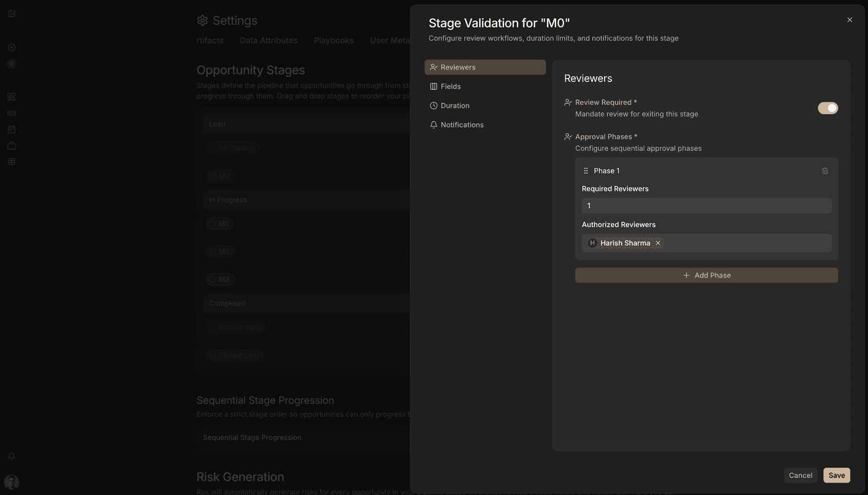868x495 pixels.
Task: Delete Phase 1 using the trash icon
Action: (824, 171)
